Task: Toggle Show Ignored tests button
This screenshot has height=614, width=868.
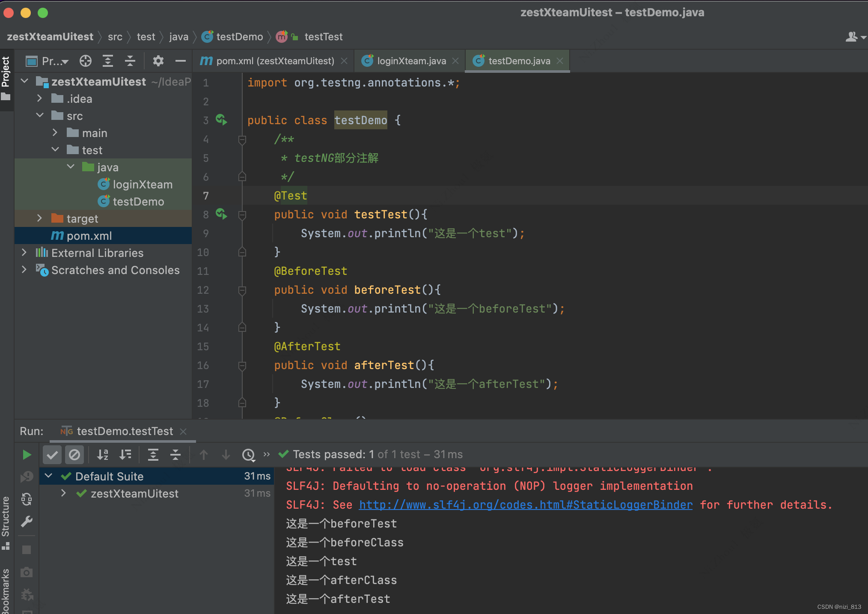Action: (x=74, y=455)
